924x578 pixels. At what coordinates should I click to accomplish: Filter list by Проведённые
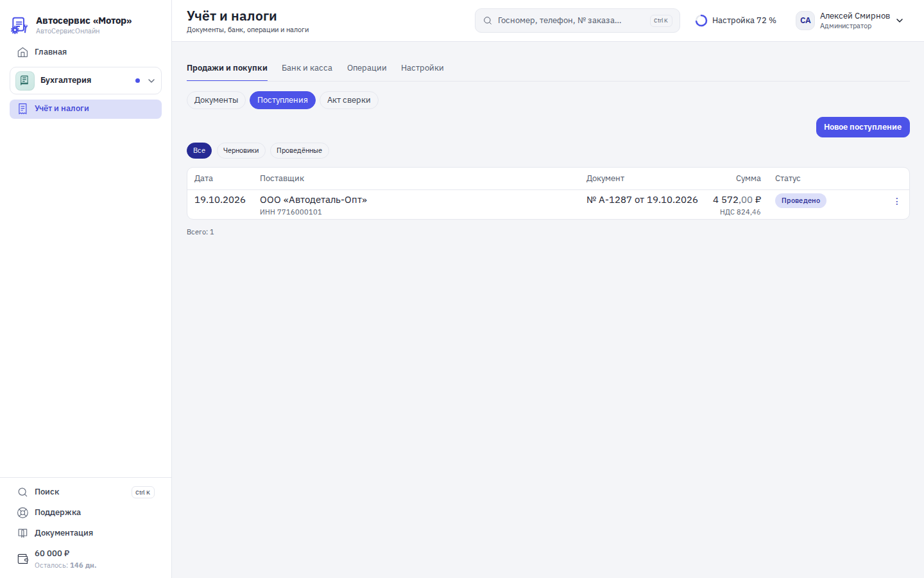tap(299, 150)
